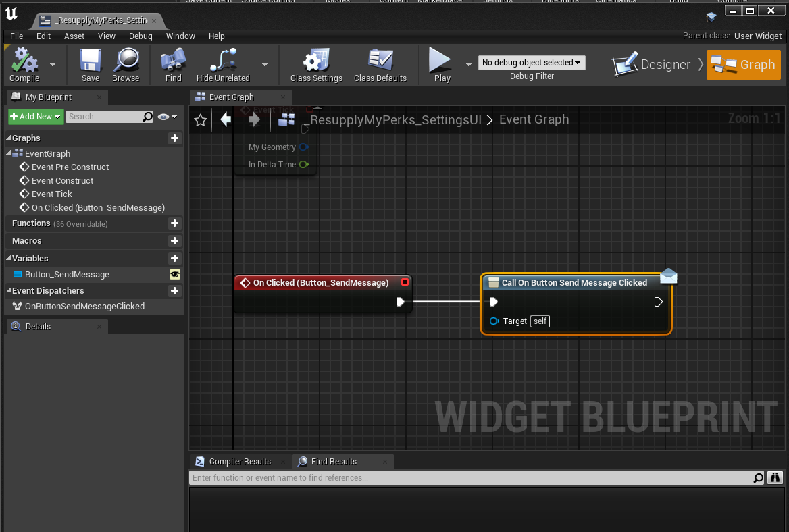
Task: Click the find references search field
Action: tap(470, 478)
